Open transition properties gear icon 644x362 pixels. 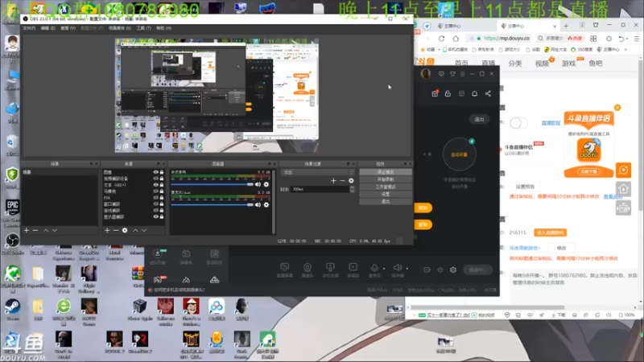[x=351, y=180]
